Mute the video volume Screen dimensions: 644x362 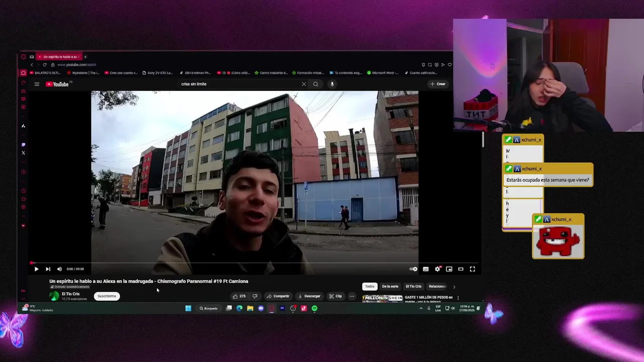(x=59, y=269)
